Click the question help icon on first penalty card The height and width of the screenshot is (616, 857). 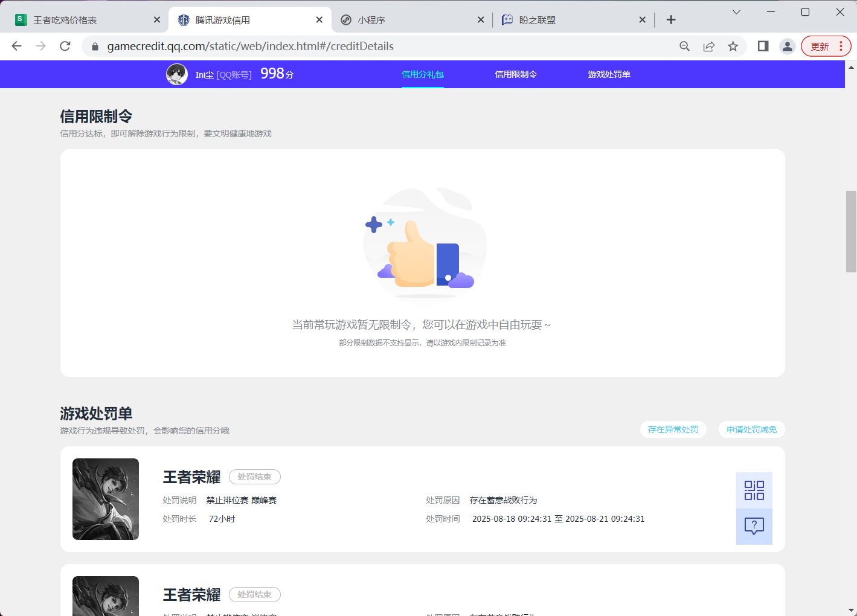click(x=754, y=527)
